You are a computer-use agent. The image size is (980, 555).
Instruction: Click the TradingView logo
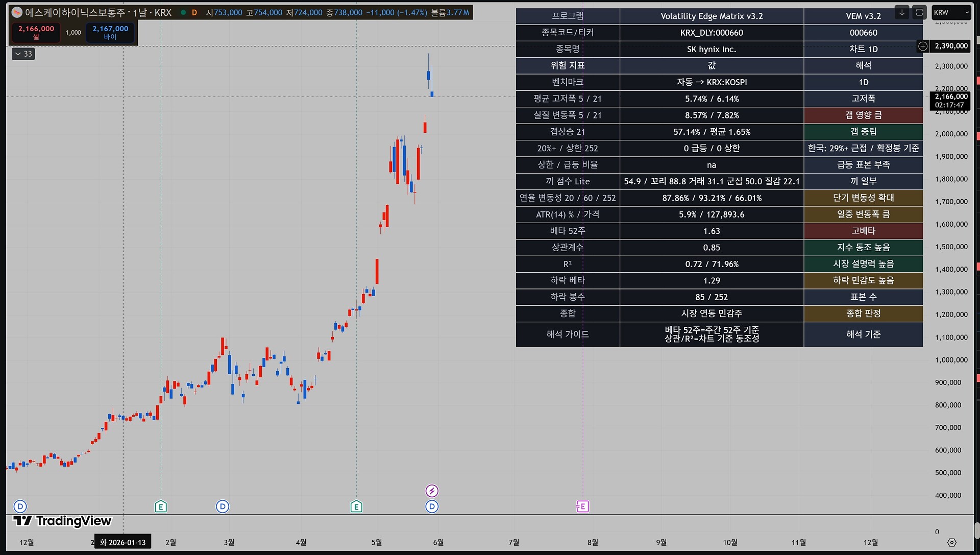pyautogui.click(x=62, y=521)
